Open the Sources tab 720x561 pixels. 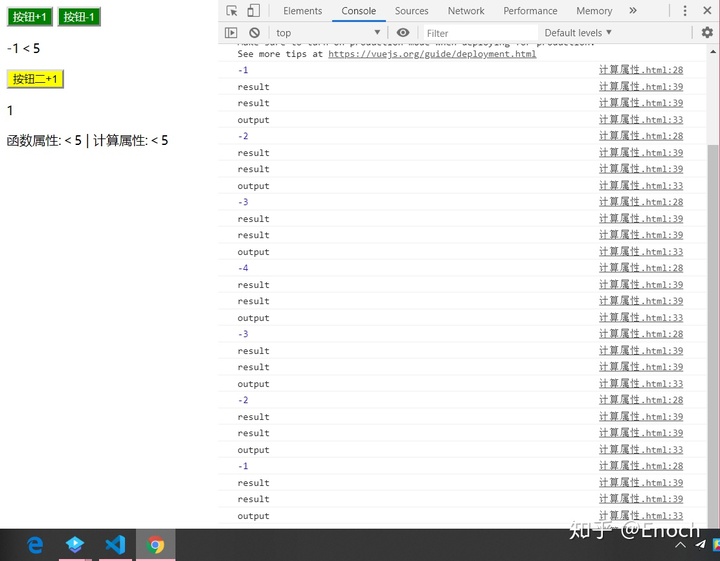tap(411, 11)
